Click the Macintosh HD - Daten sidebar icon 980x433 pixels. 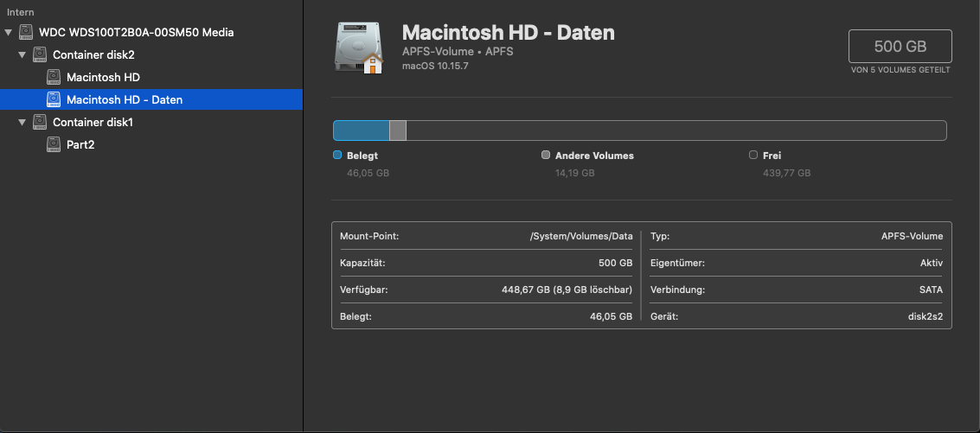click(x=54, y=100)
